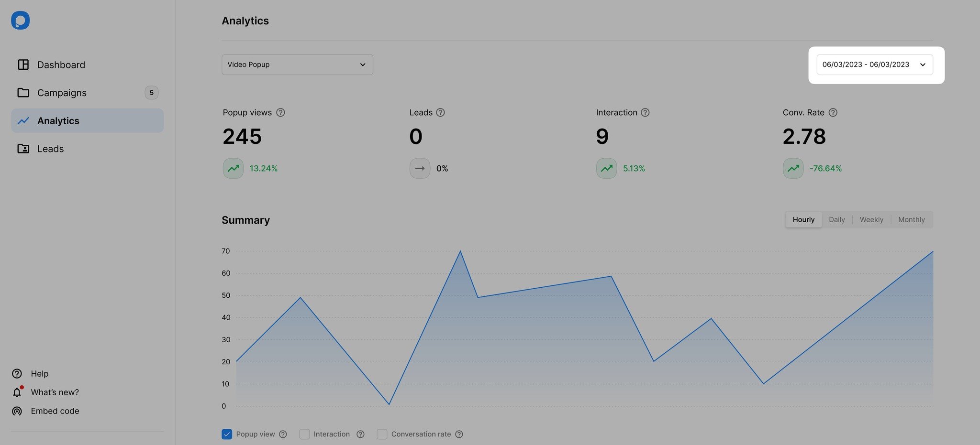
Task: Click the What's new bell icon
Action: pyautogui.click(x=17, y=392)
